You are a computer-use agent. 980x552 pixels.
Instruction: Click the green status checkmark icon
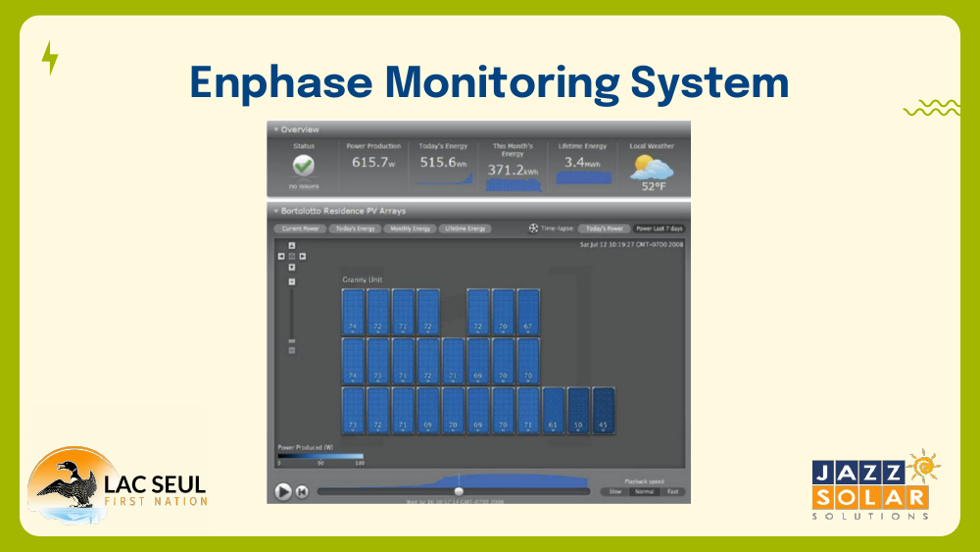tap(304, 165)
